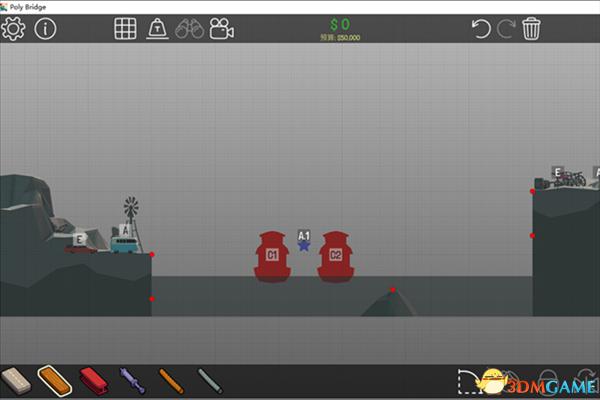Click the E flag by the bicycles
600x400 pixels.
(558, 172)
